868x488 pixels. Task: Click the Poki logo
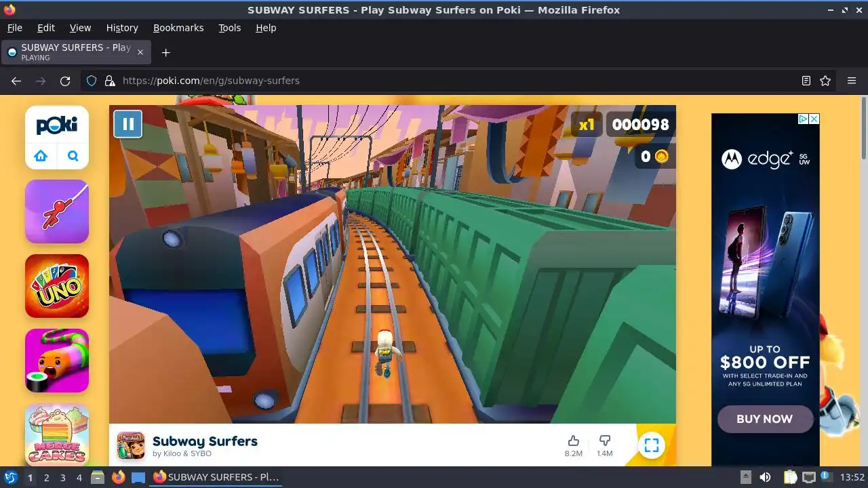(57, 125)
